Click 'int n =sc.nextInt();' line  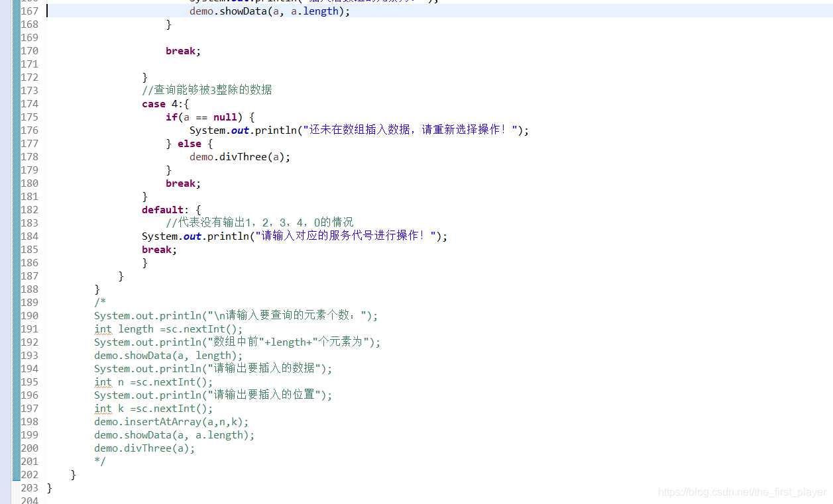[x=154, y=382]
